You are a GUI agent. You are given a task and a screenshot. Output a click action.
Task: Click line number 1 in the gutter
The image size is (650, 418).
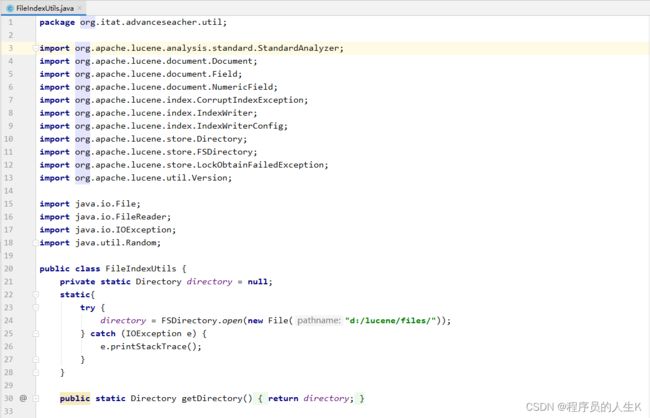[9, 22]
